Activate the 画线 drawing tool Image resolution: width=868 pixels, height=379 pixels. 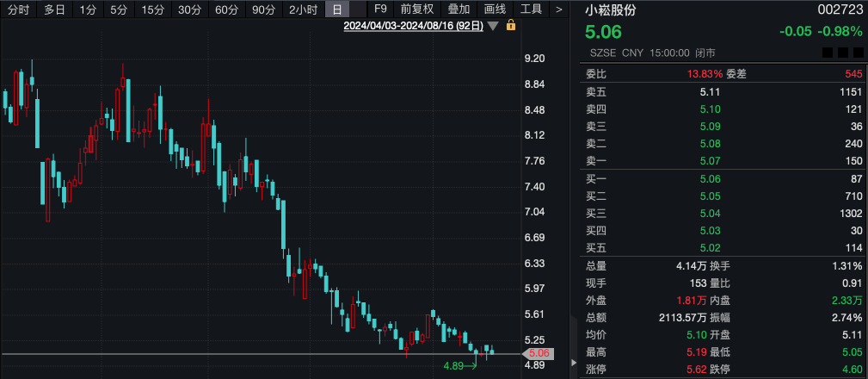tap(496, 9)
